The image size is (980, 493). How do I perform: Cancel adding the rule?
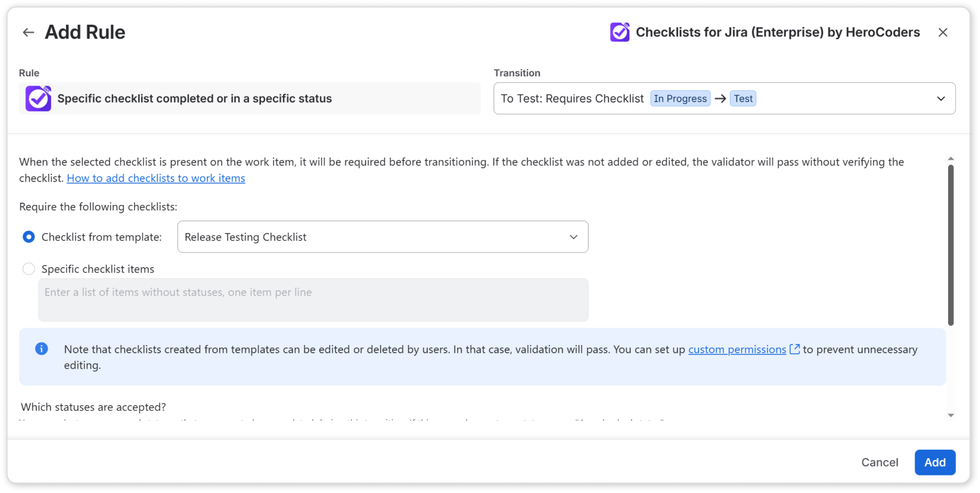click(880, 462)
